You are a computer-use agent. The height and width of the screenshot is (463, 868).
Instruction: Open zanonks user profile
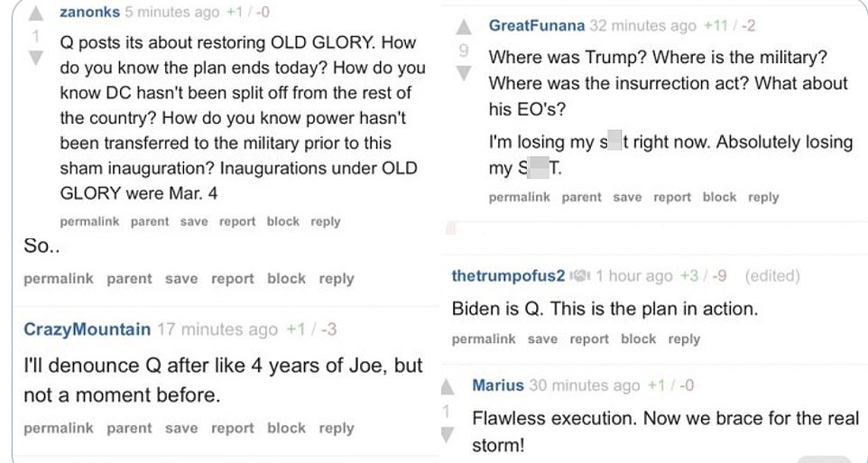click(89, 13)
